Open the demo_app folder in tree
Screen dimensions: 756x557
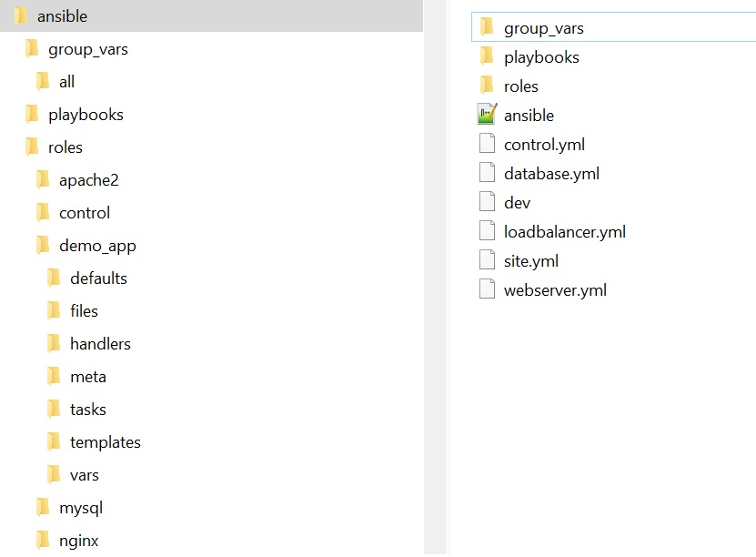pos(97,246)
